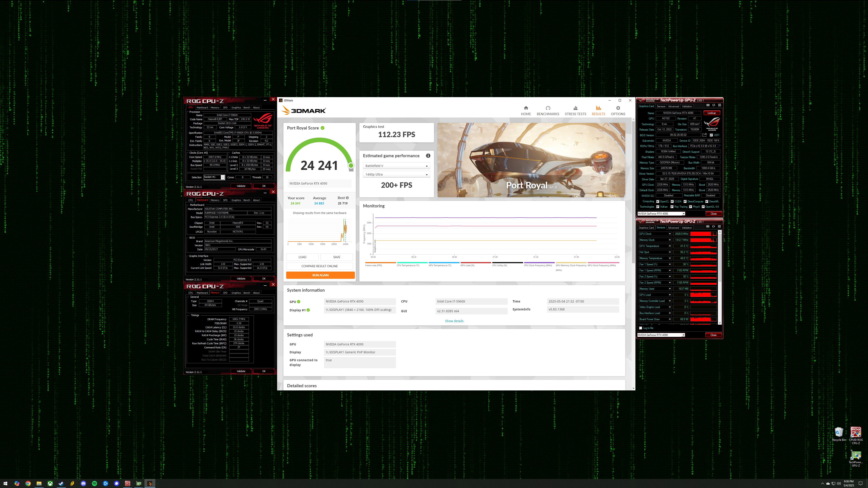Click camera icon in GPU-Z Sensors window
Viewport: 868px width, 488px height.
coord(708,226)
